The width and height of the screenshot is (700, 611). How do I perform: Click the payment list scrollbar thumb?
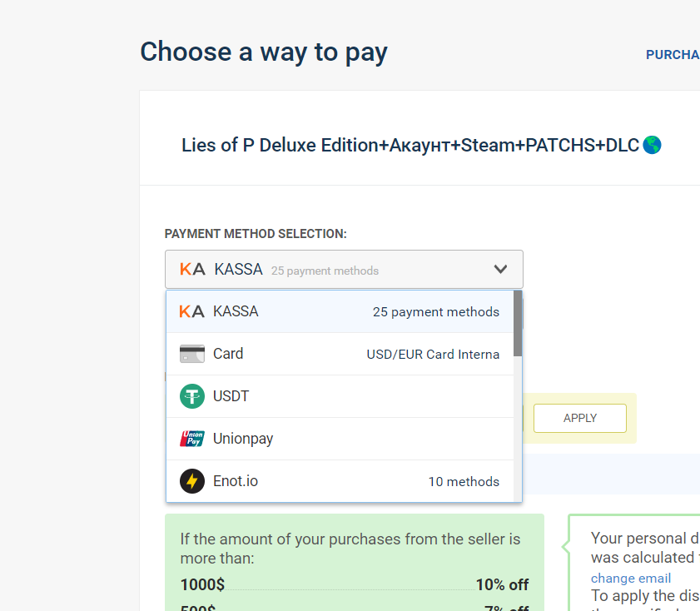(518, 323)
